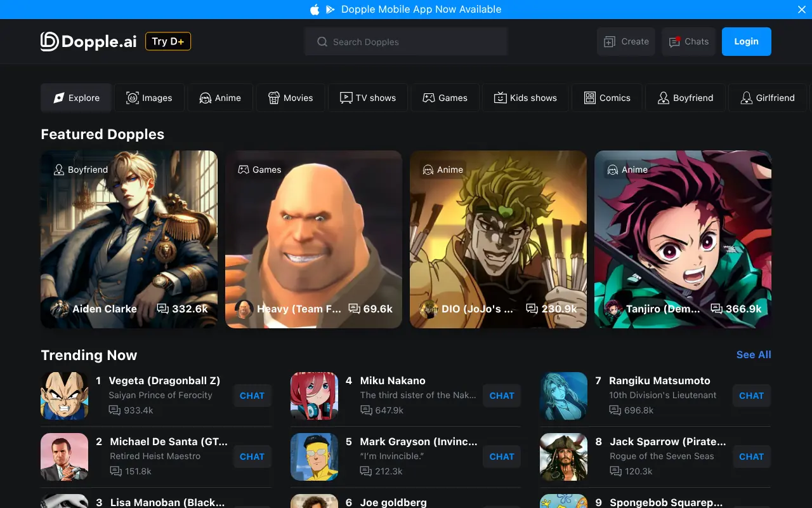Click the Movies popcorn icon
812x508 pixels.
(x=273, y=98)
